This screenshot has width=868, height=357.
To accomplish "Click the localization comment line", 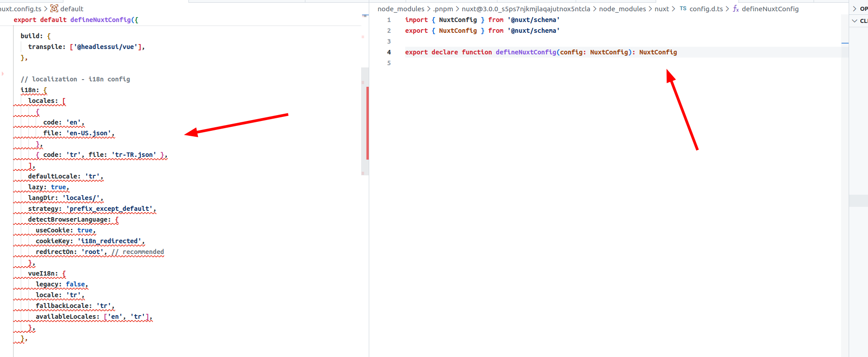I will (x=76, y=79).
